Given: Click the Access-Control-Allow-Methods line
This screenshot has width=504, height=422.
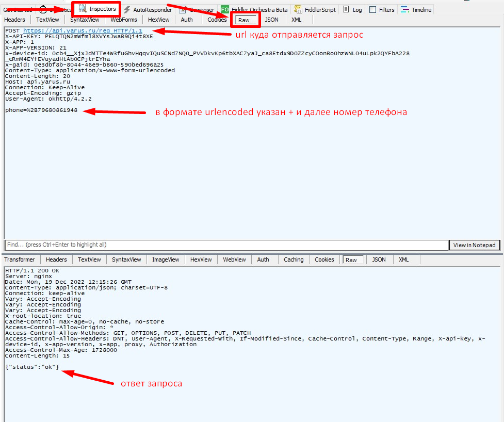Looking at the screenshot, I should [x=128, y=333].
